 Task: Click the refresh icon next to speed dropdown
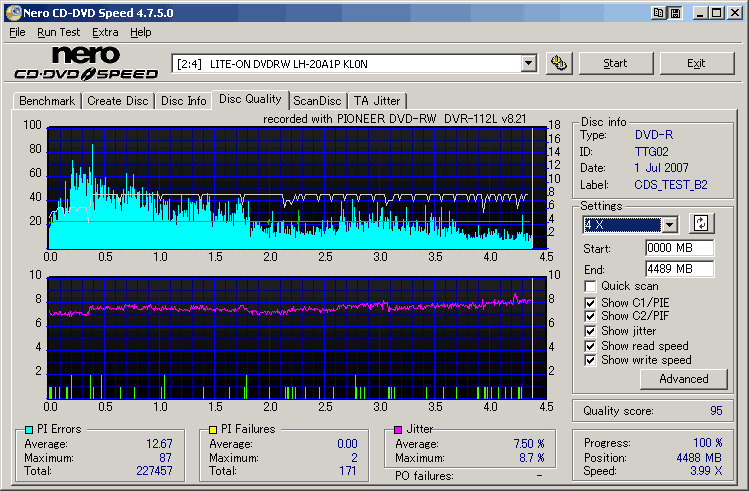tap(700, 224)
